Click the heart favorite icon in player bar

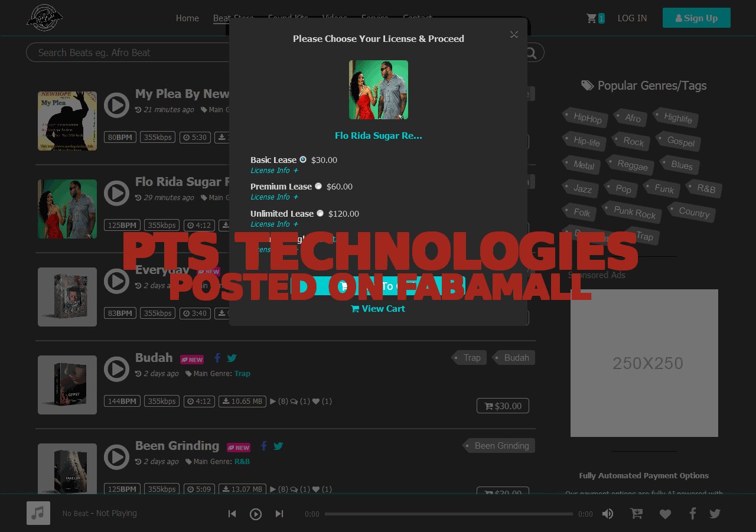(x=665, y=514)
